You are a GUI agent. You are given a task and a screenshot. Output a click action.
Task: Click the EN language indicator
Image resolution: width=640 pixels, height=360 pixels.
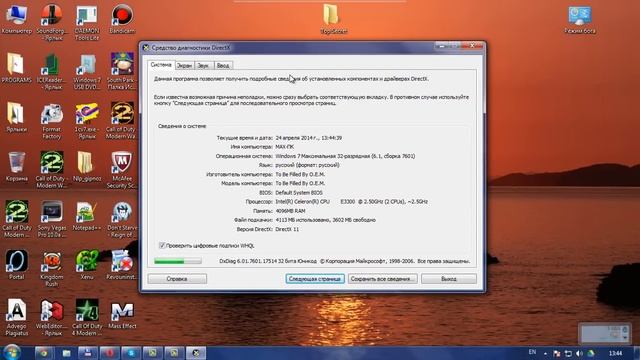532,352
